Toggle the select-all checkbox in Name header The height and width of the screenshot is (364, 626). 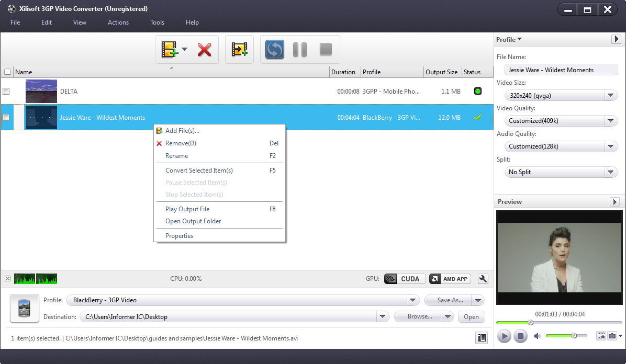(x=7, y=72)
